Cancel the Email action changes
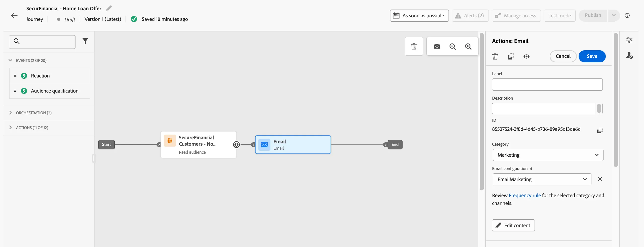 tap(563, 56)
